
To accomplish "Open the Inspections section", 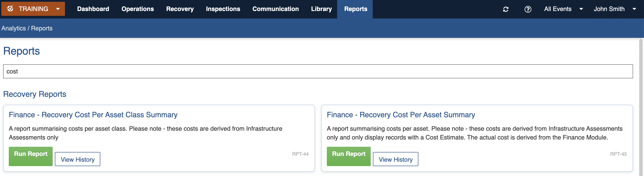I will (223, 9).
